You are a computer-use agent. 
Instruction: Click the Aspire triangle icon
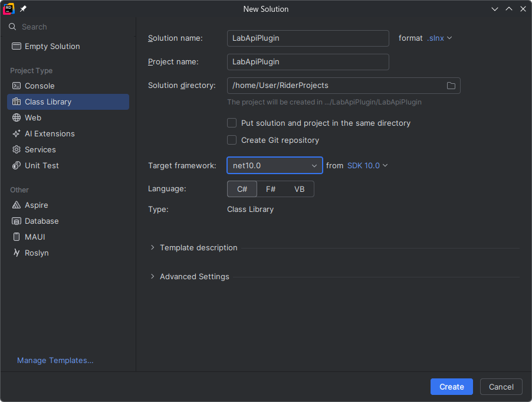[17, 205]
